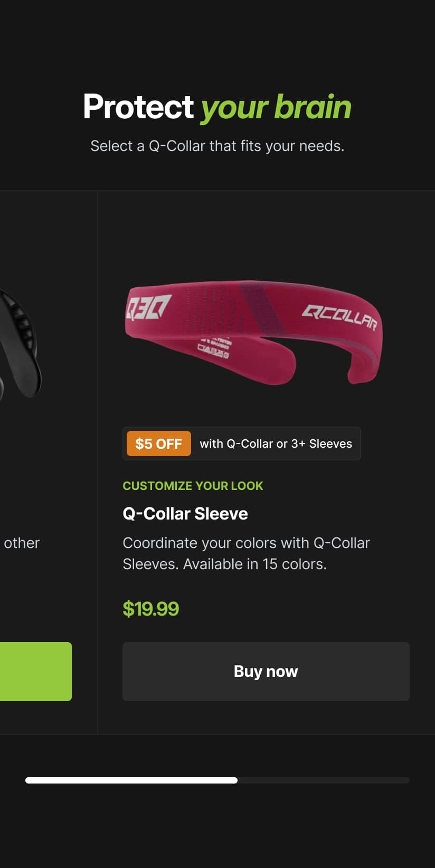This screenshot has height=868, width=435.
Task: Select the $5 OFF orange badge
Action: coord(158,444)
